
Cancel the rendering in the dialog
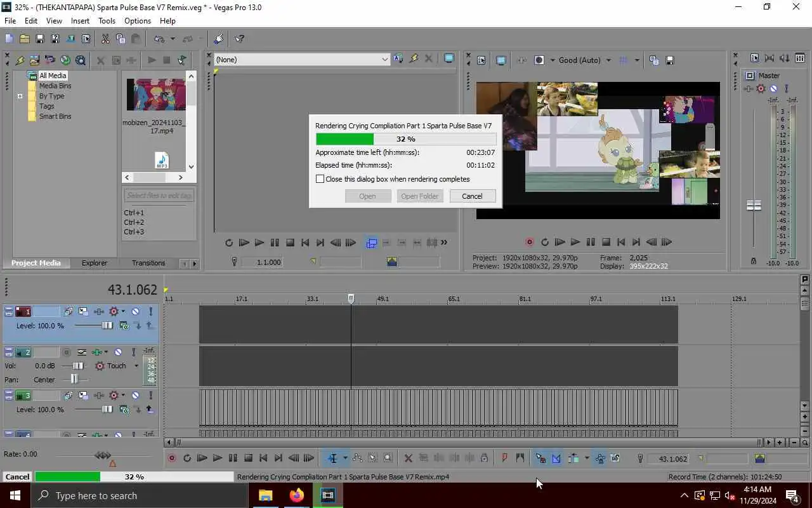472,196
